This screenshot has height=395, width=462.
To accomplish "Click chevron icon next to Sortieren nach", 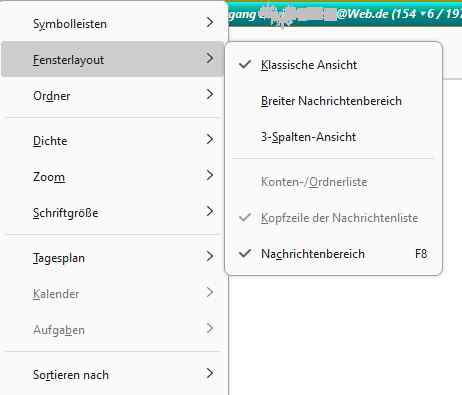I will 210,373.
